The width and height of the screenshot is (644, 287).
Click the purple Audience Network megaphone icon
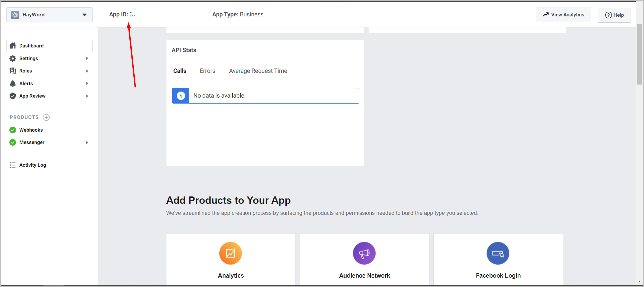click(364, 253)
